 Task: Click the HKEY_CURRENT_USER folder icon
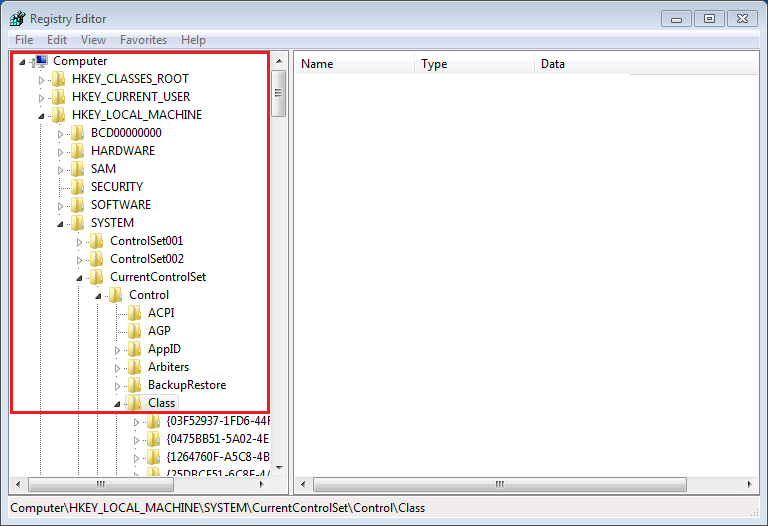pyautogui.click(x=59, y=97)
